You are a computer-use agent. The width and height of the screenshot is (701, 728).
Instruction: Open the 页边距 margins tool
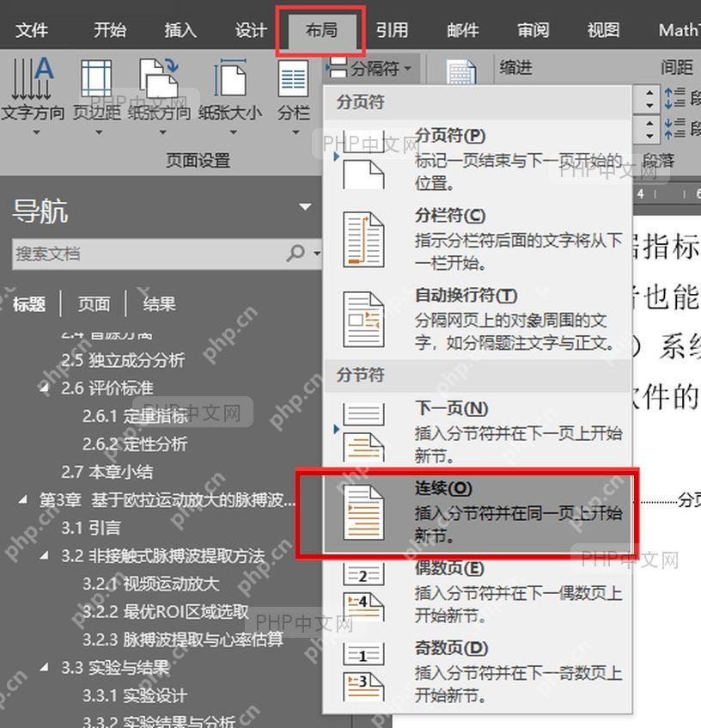click(96, 96)
